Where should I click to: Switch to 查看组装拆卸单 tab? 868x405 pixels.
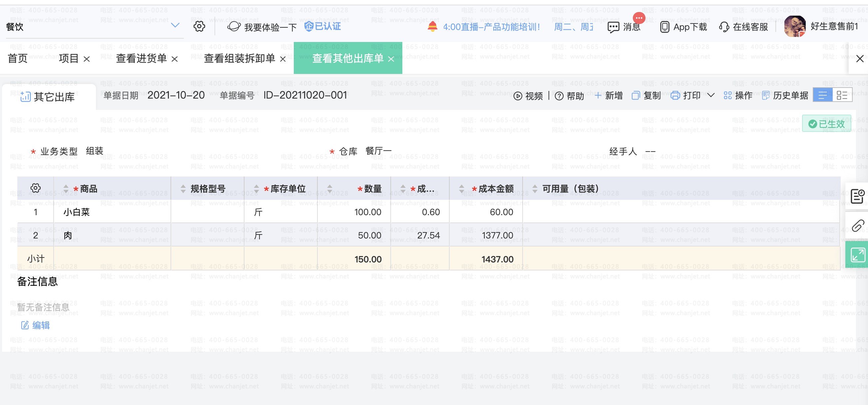pos(239,59)
